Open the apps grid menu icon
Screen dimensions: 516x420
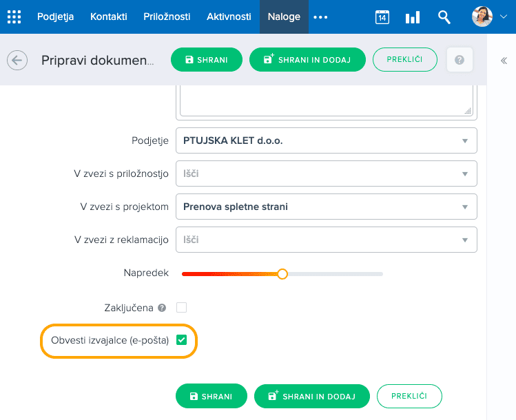coord(14,17)
